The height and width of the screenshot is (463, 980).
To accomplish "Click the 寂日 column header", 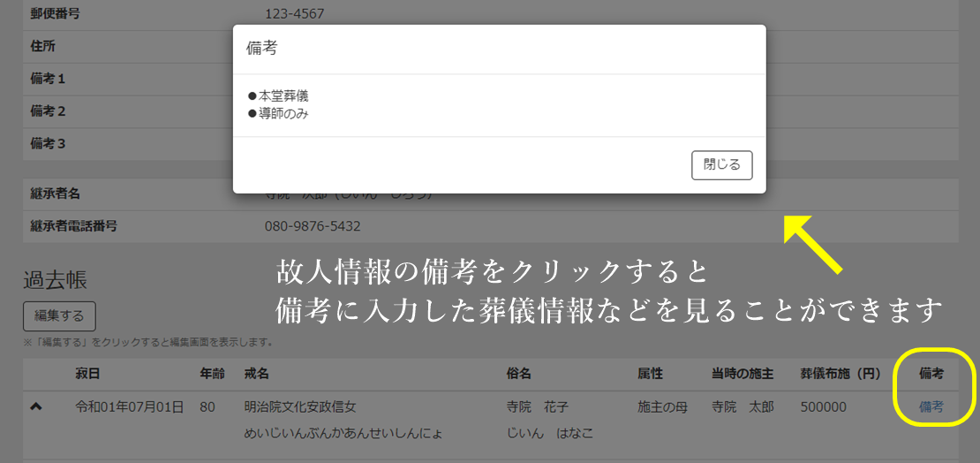I will click(x=89, y=374).
